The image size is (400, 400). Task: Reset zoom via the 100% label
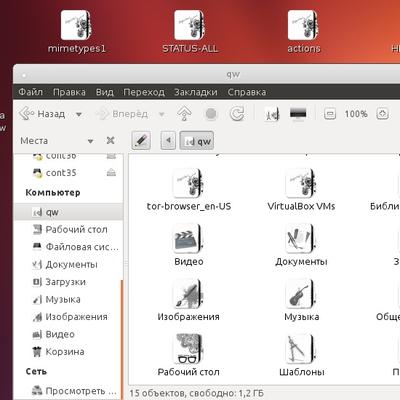[x=356, y=114]
